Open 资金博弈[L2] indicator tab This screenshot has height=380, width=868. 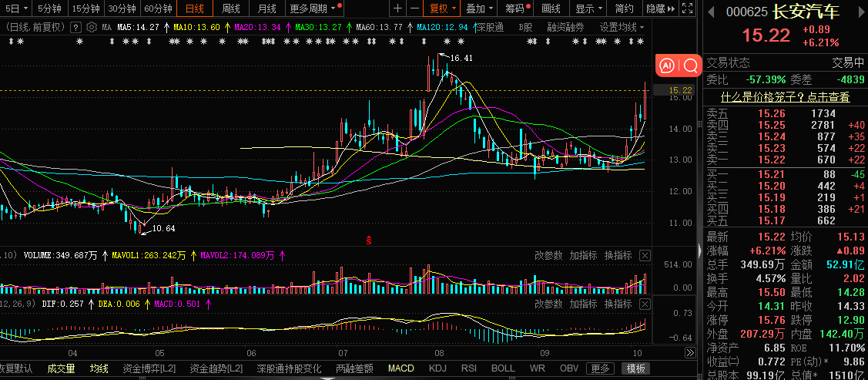click(x=149, y=368)
